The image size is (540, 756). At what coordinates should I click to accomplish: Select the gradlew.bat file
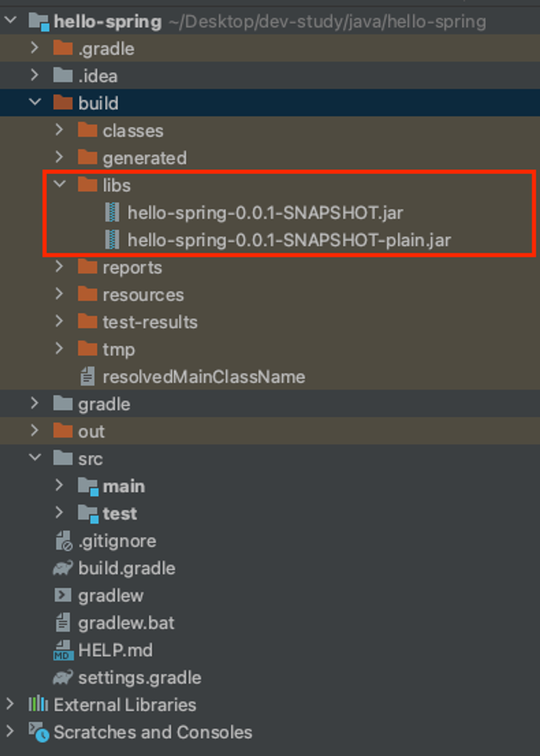pos(126,623)
